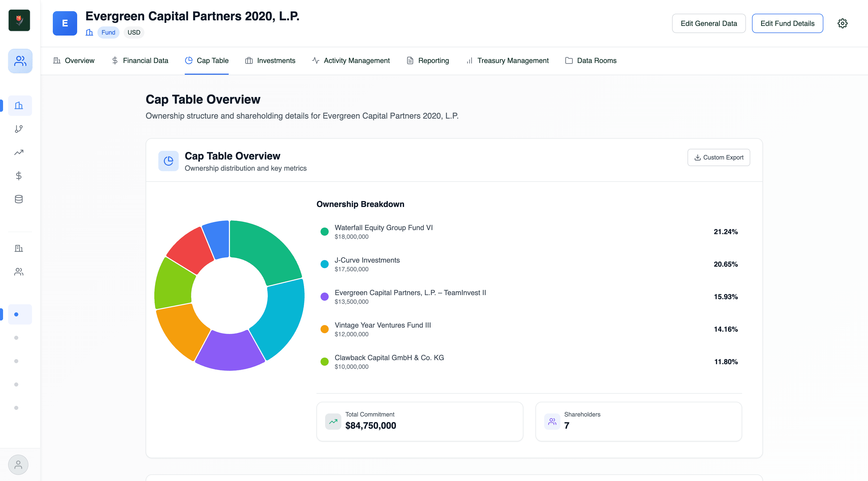Viewport: 868px width, 481px height.
Task: Click the people icon in lower sidebar
Action: [19, 272]
